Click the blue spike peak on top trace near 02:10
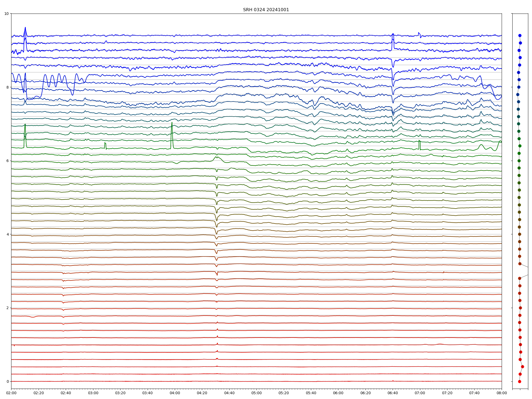 (x=25, y=28)
